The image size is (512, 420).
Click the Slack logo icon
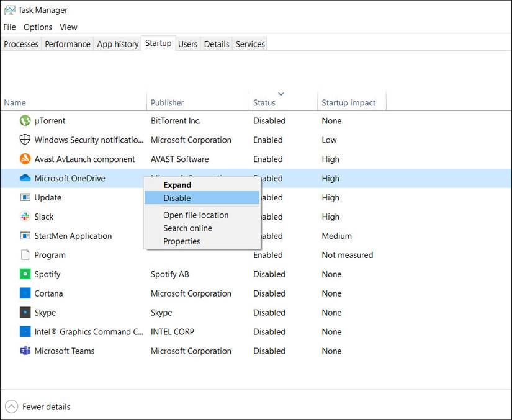coord(25,217)
